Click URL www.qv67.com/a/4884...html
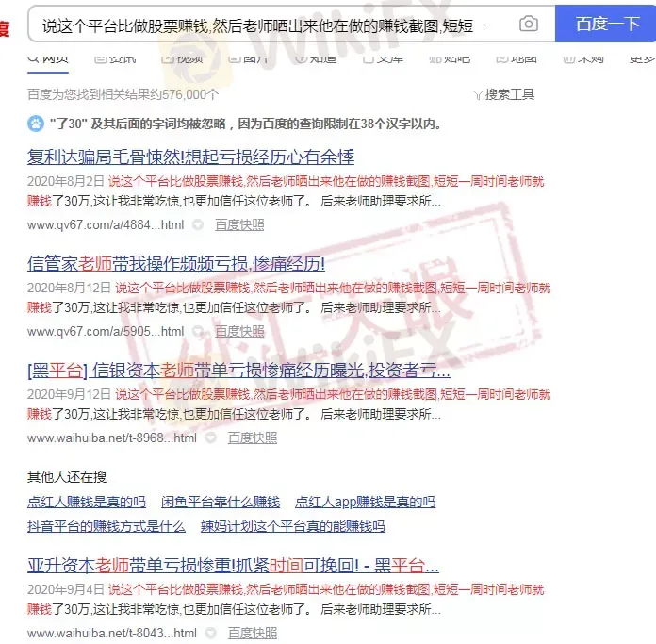Image resolution: width=656 pixels, height=644 pixels. coord(106,225)
